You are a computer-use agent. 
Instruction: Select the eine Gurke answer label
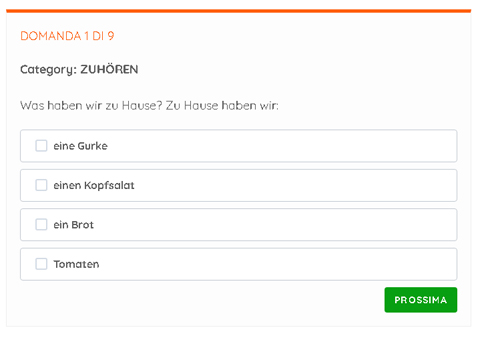[80, 146]
